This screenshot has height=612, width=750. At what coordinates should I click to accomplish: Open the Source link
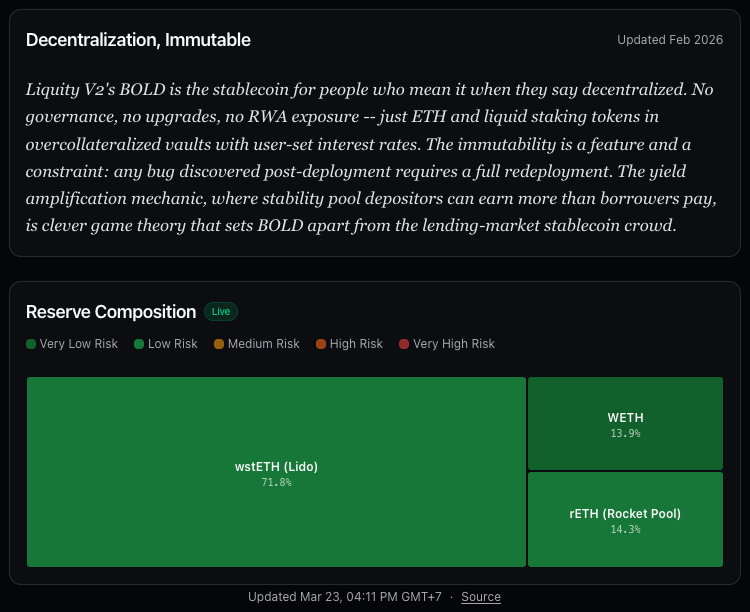pyautogui.click(x=481, y=597)
